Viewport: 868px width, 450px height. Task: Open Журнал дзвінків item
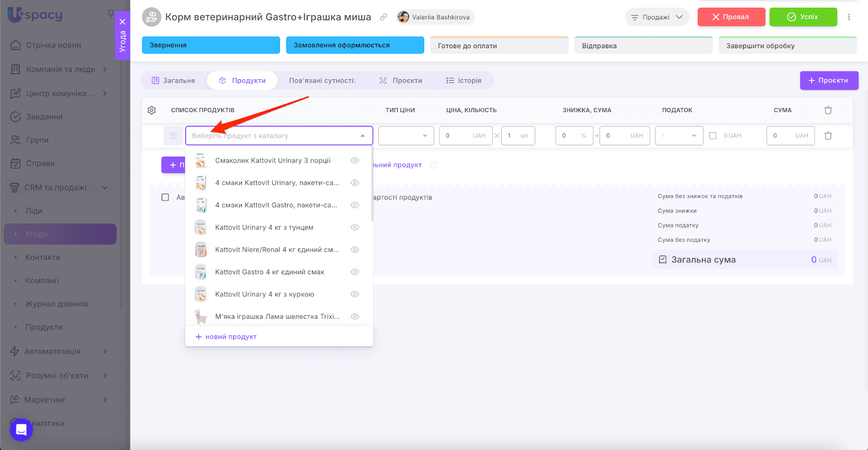coord(56,304)
